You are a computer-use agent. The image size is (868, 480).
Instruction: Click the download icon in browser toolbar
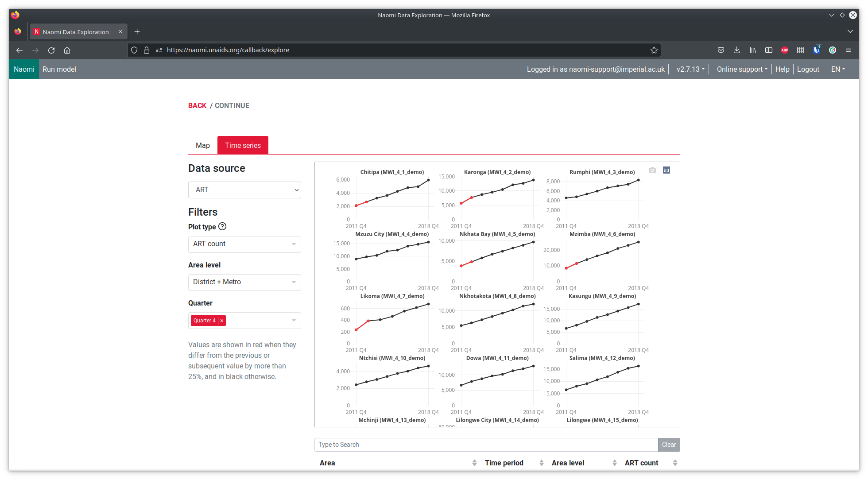coord(737,50)
